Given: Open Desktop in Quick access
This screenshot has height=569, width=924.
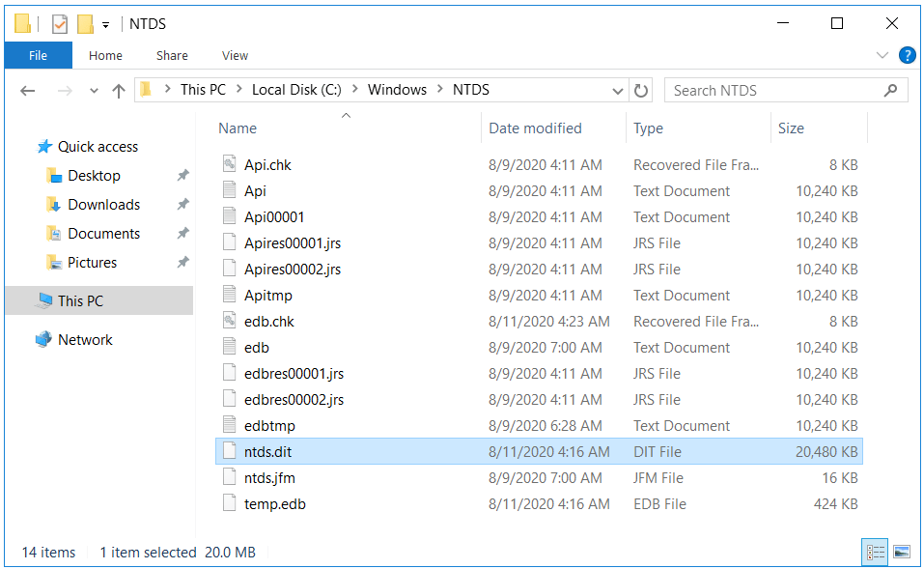Looking at the screenshot, I should point(94,176).
